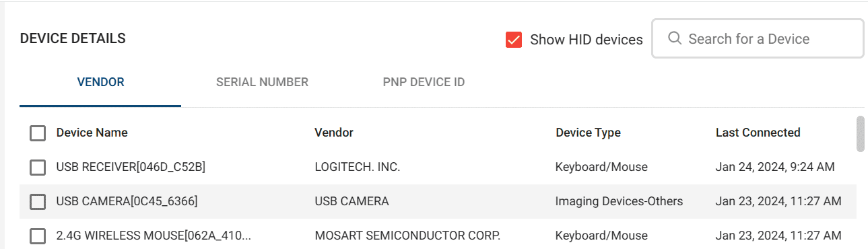868x249 pixels.
Task: Click the search magnifier icon
Action: point(675,38)
